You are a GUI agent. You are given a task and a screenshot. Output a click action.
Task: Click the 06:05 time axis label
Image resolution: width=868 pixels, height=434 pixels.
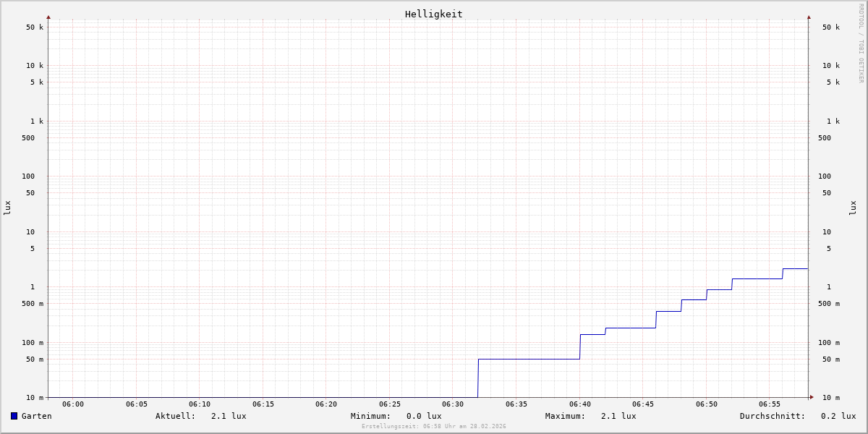[137, 404]
